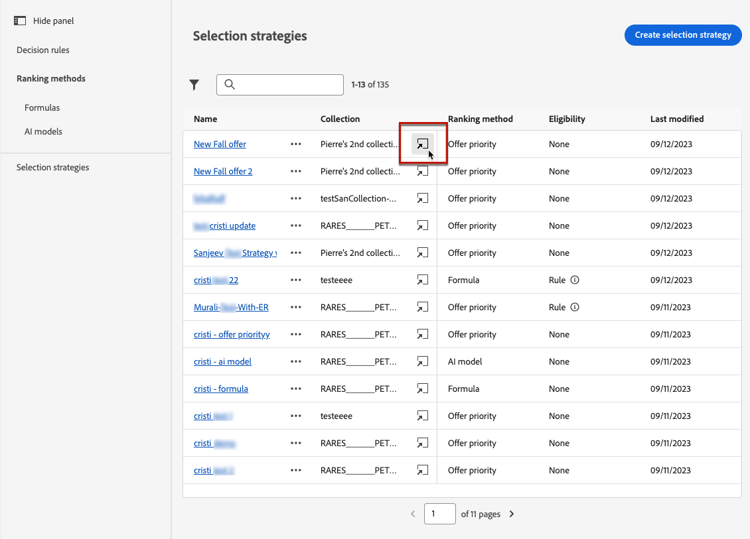Open the New Fall offer 2 link
The width and height of the screenshot is (750, 539).
[223, 172]
